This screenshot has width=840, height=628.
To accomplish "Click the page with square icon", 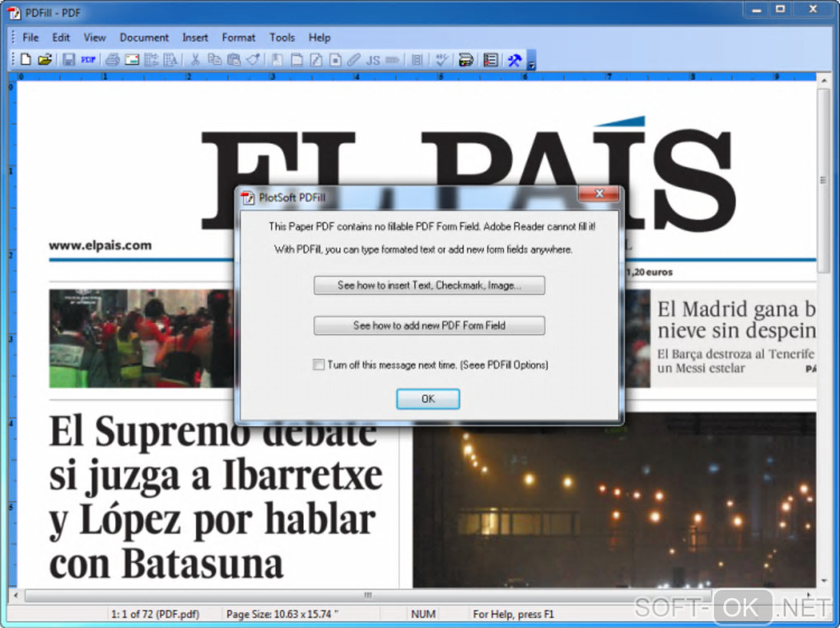I will (335, 59).
